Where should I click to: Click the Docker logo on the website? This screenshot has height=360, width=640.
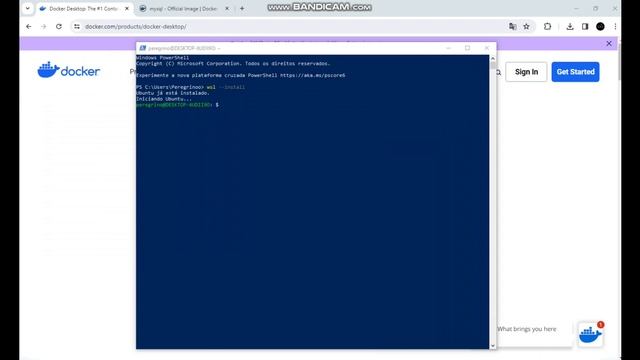coord(69,70)
